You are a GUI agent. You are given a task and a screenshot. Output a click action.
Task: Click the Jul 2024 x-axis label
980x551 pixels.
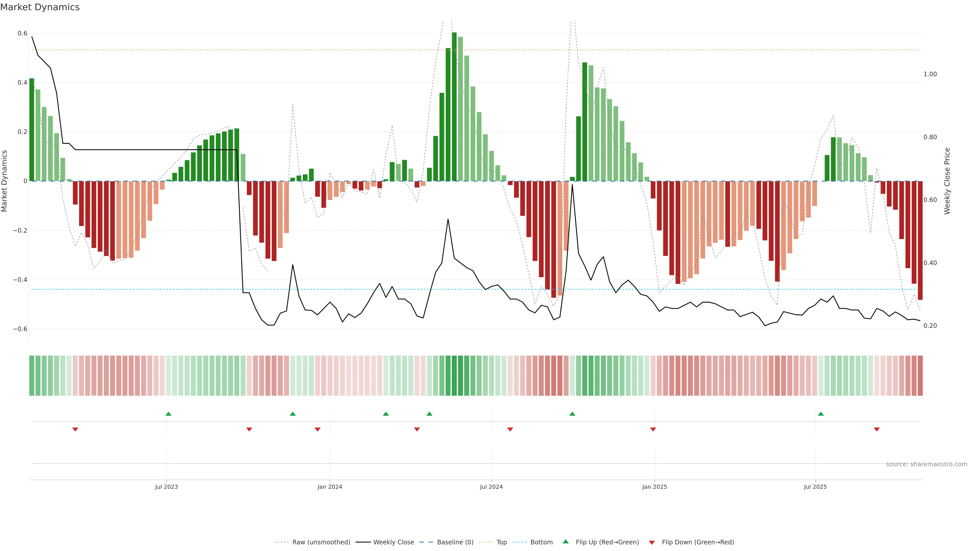click(x=491, y=487)
